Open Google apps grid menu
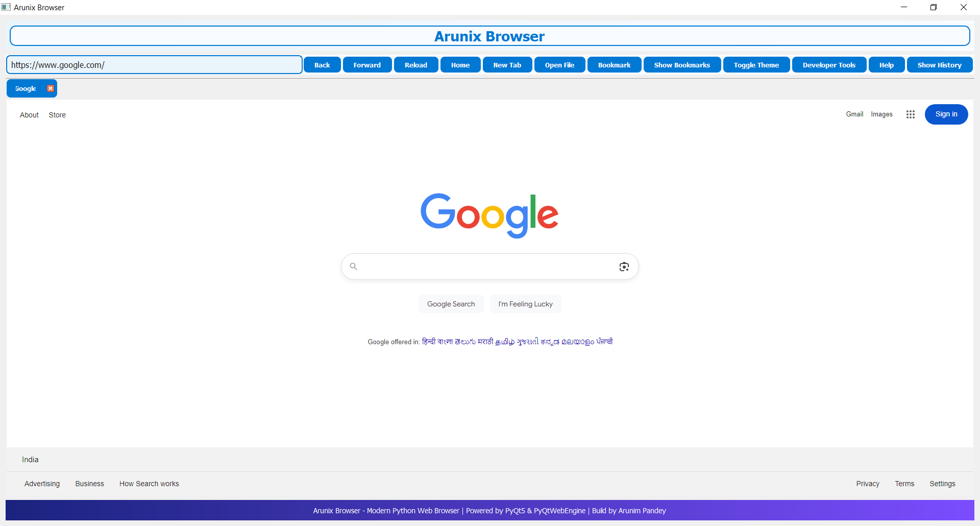 click(x=911, y=114)
